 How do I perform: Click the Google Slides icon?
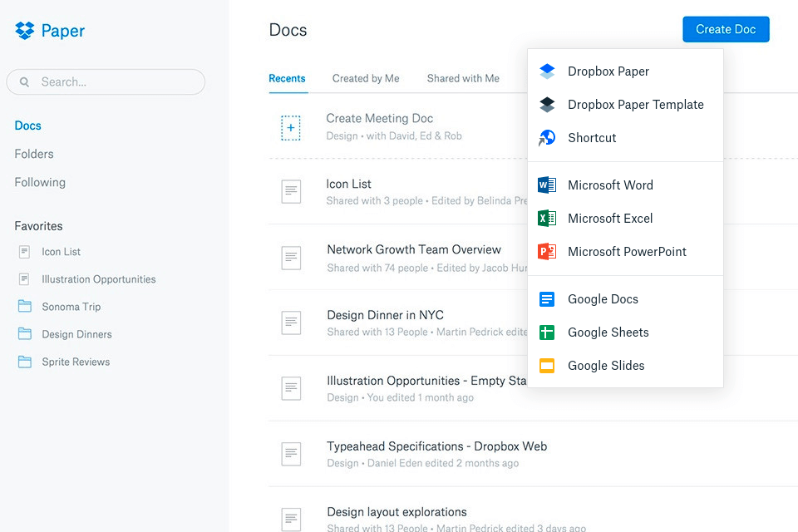(x=547, y=366)
